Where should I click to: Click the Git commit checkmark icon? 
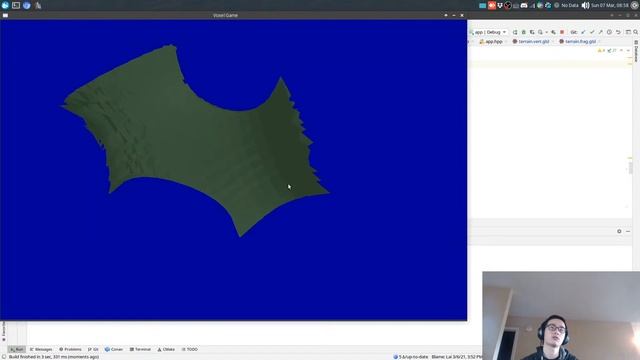click(x=592, y=32)
